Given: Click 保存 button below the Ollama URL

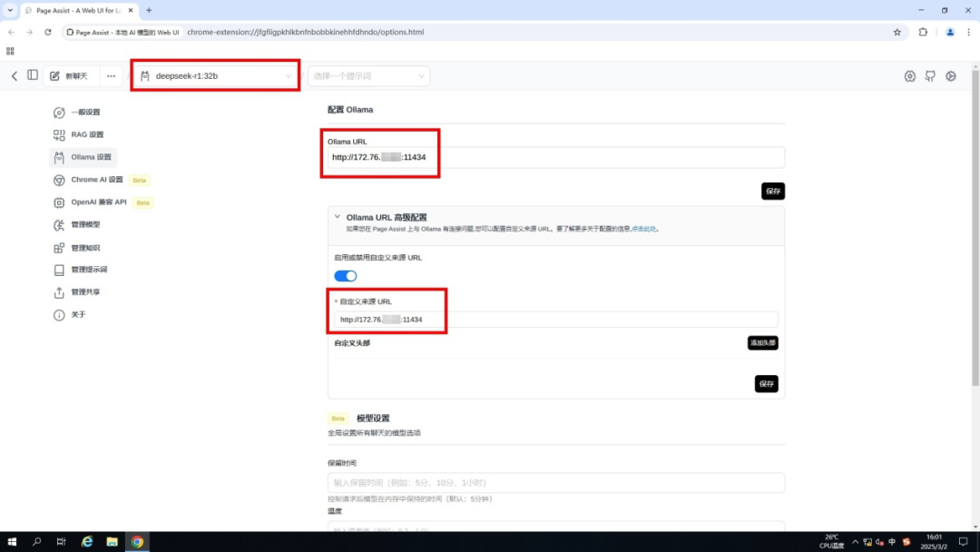Looking at the screenshot, I should pos(772,192).
